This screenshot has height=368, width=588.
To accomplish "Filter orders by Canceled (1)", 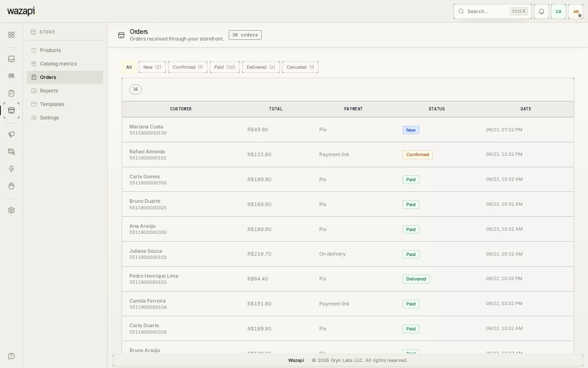I will [x=300, y=67].
